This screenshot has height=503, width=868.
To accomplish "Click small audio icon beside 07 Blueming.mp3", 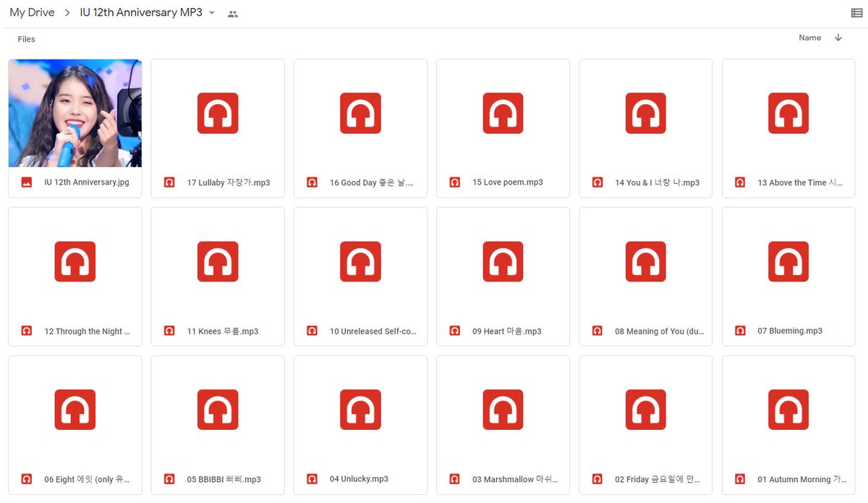I will click(x=740, y=331).
